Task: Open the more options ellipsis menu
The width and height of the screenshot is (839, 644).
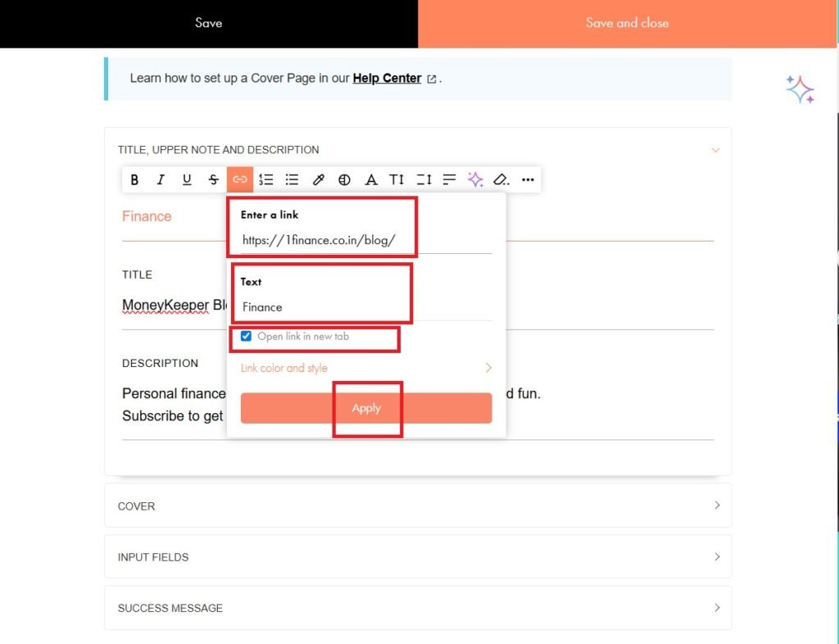Action: (528, 179)
